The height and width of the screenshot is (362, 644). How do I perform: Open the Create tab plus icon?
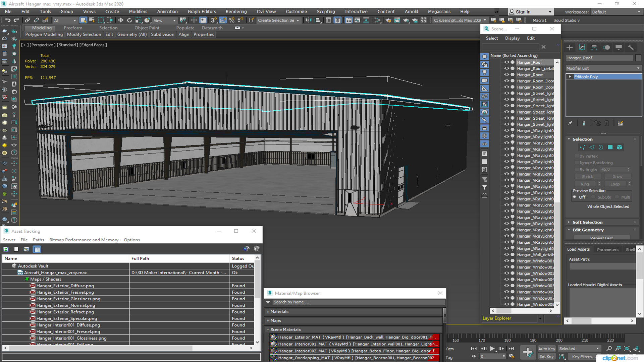570,47
